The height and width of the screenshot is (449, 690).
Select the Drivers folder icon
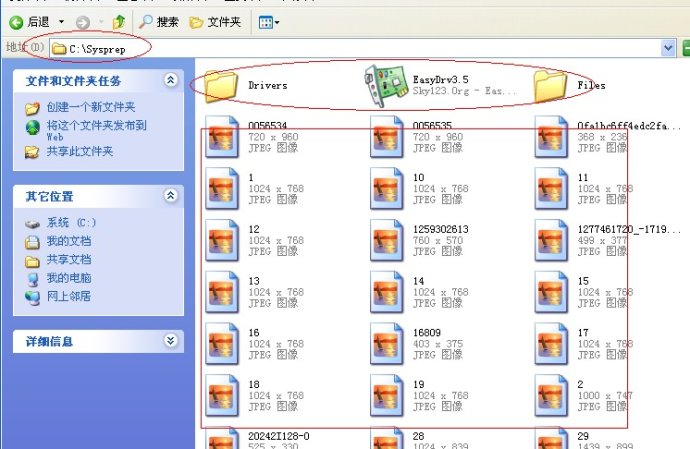pyautogui.click(x=221, y=85)
